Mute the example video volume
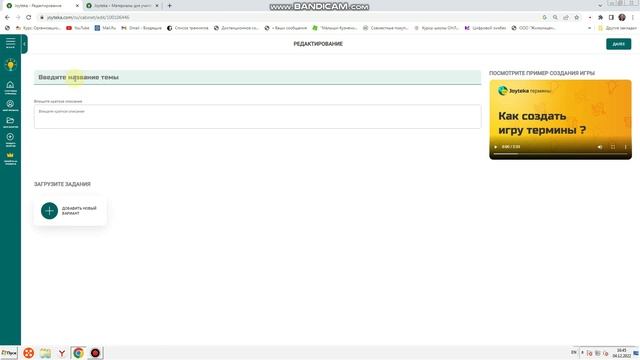The height and width of the screenshot is (360, 640). pyautogui.click(x=600, y=147)
